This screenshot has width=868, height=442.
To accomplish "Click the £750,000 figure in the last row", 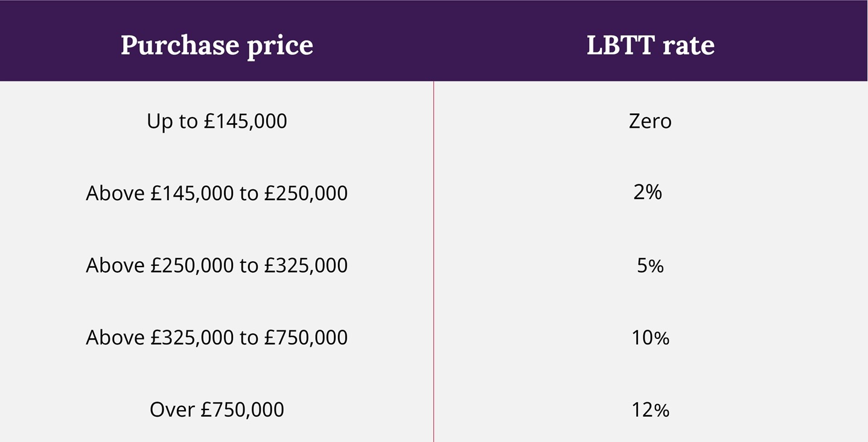I will 242,409.
